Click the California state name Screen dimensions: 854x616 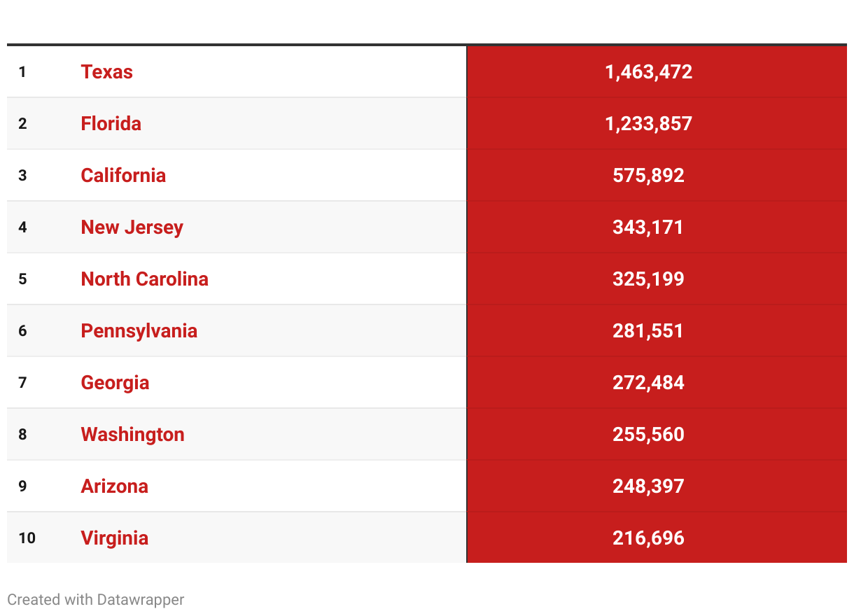(123, 175)
